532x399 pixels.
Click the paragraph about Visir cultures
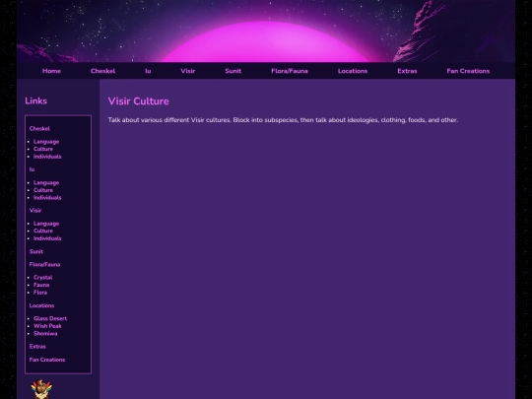[x=283, y=120]
